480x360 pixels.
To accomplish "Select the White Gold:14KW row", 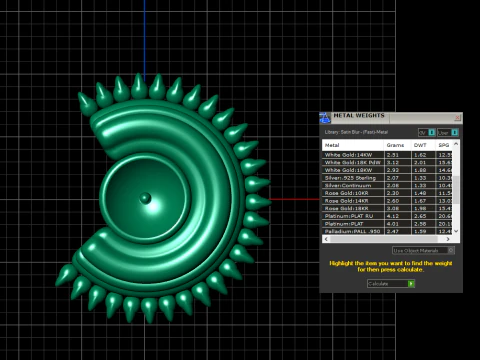I will [387, 155].
